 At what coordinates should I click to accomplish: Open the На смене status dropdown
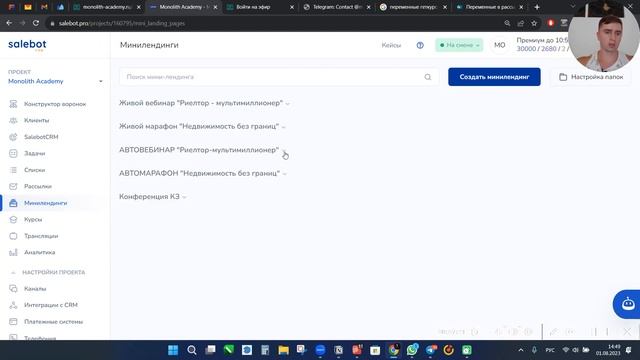[459, 45]
